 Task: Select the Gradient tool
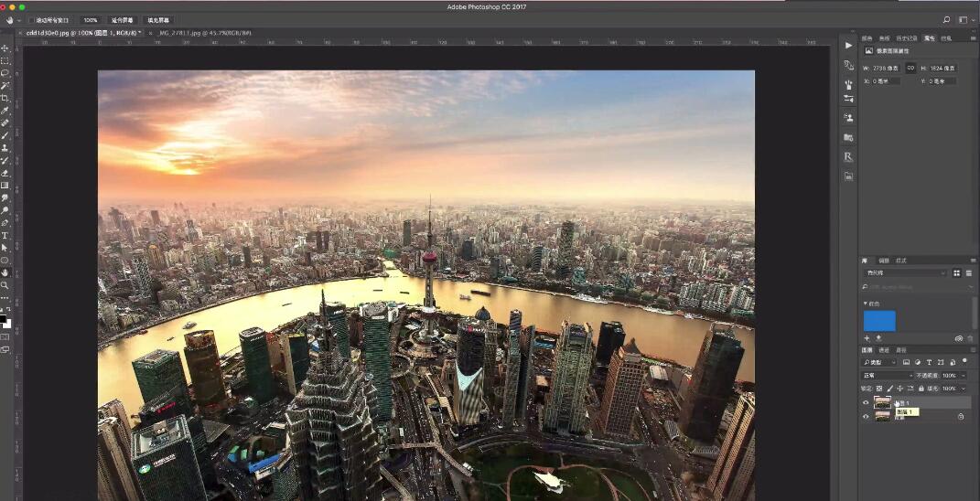tap(5, 186)
